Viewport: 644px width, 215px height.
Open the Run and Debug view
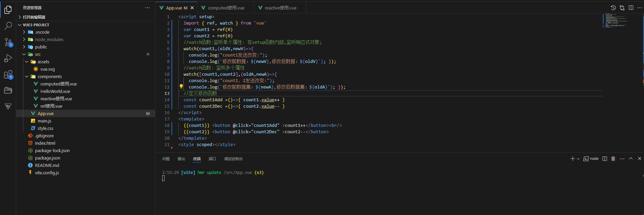8,58
